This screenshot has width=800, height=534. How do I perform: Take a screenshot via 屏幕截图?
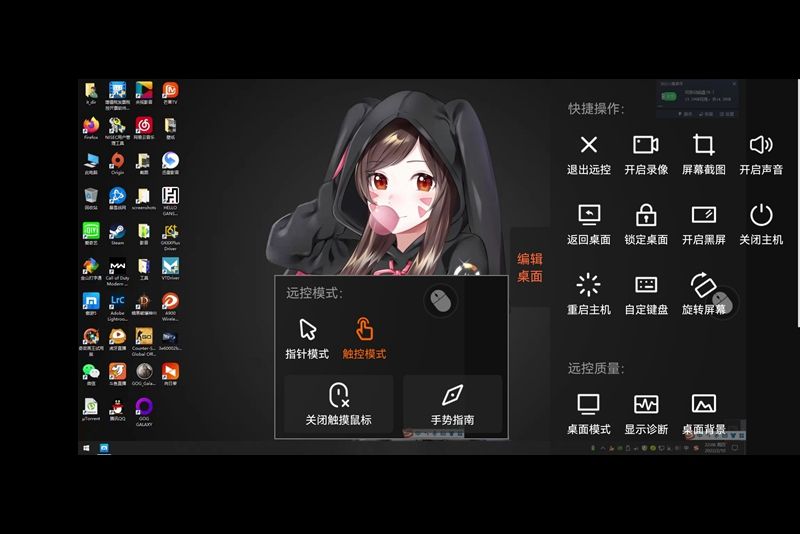[704, 155]
